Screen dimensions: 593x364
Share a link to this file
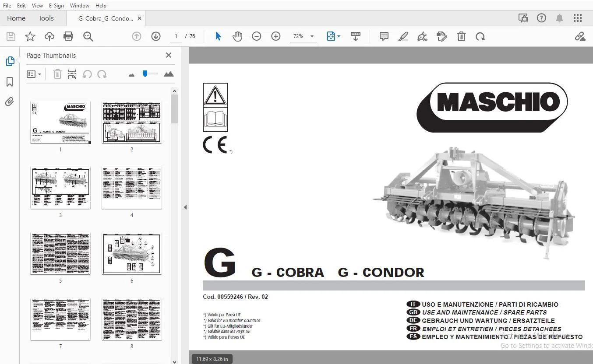coord(580,36)
